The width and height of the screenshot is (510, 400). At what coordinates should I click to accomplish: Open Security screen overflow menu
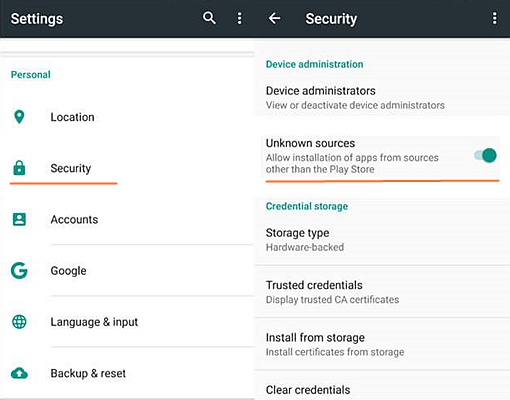[495, 18]
